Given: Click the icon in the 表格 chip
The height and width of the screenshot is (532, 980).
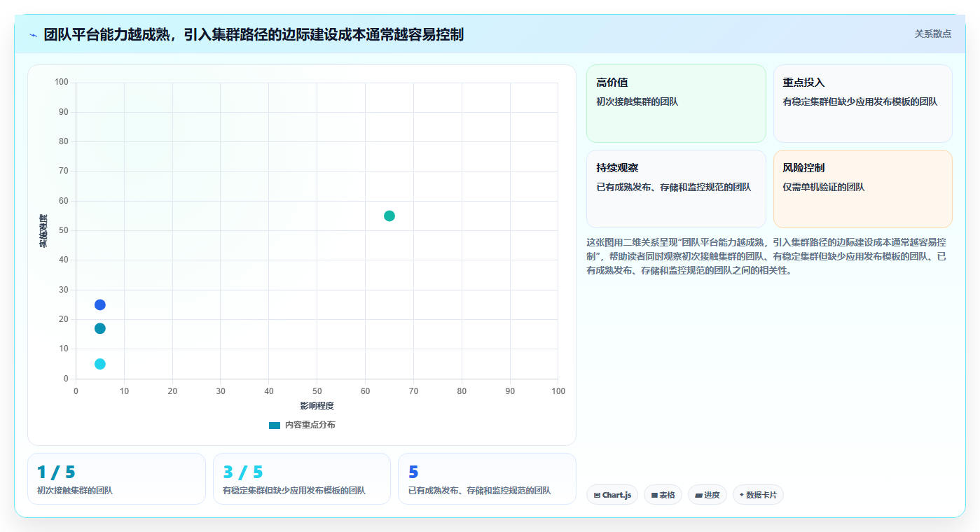Looking at the screenshot, I should pyautogui.click(x=654, y=495).
